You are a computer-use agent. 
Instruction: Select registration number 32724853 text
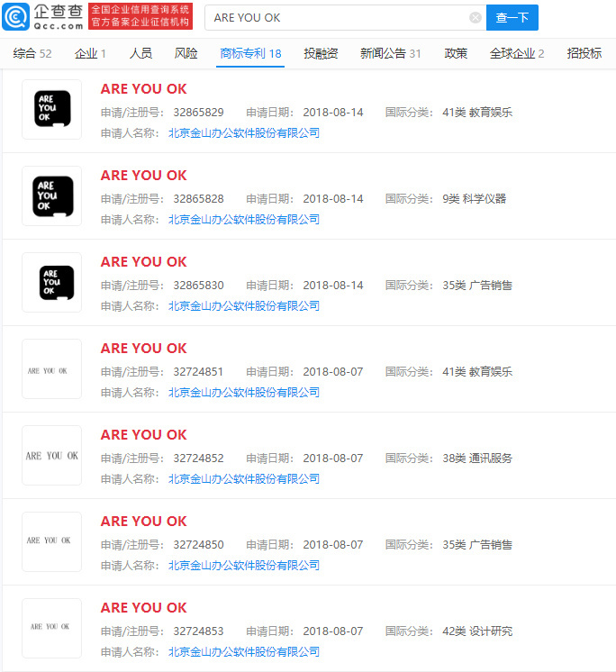click(198, 631)
